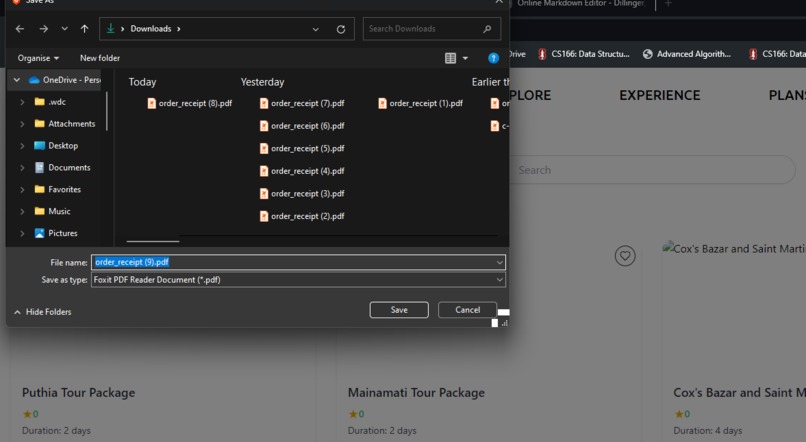
Task: Select file order_receipt (3).pdf
Action: [302, 194]
